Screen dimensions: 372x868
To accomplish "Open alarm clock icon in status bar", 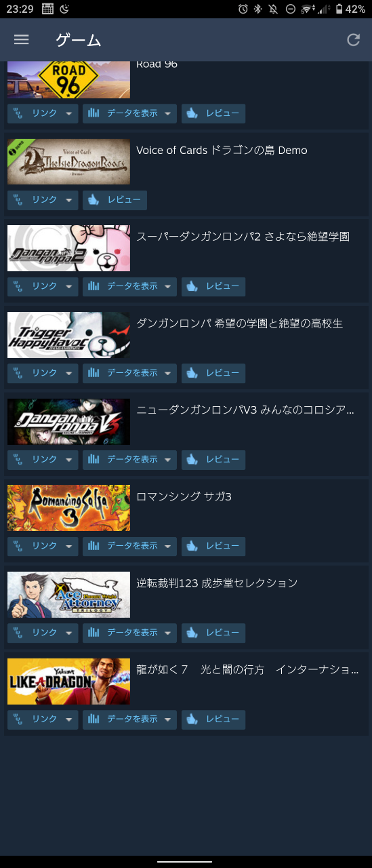I will click(243, 9).
